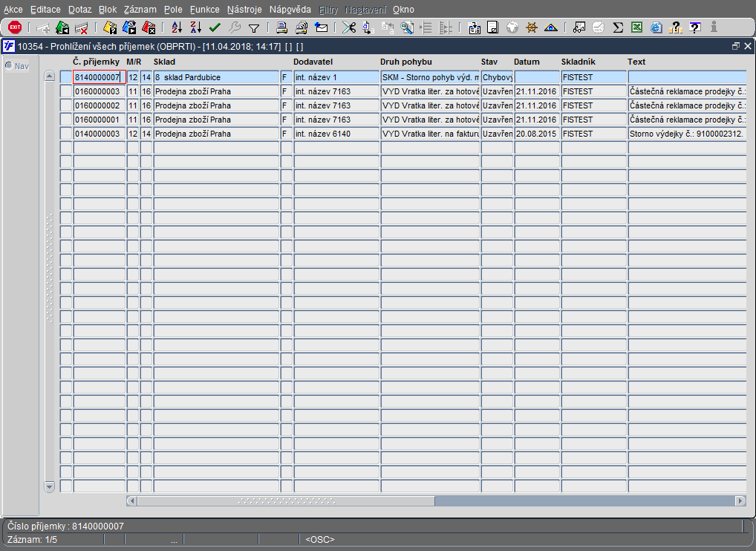Click horizontal scrollbar right arrow
756x551 pixels.
tap(740, 501)
